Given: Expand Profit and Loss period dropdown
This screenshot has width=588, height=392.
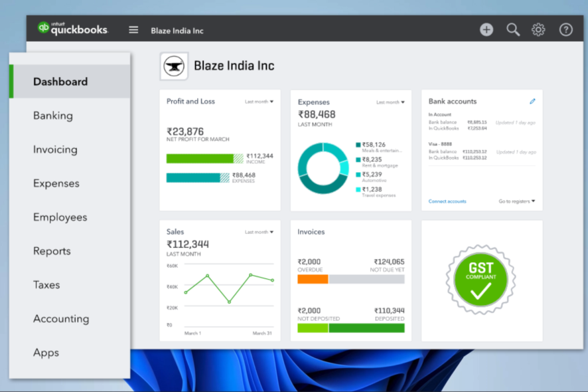Looking at the screenshot, I should pyautogui.click(x=259, y=102).
